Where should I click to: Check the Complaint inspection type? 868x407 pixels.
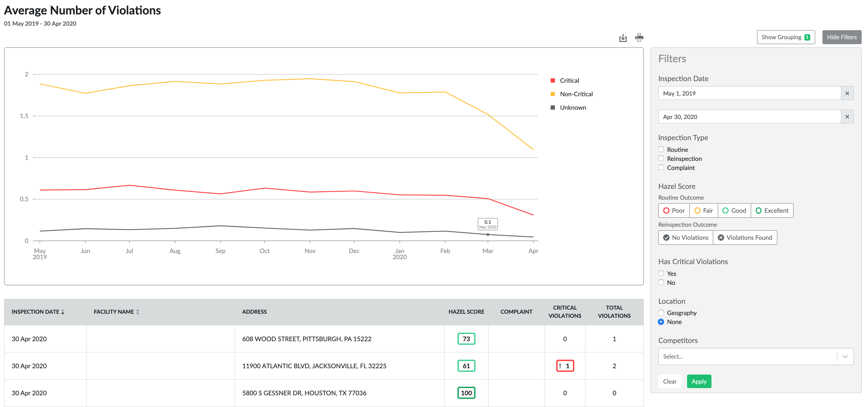pos(661,168)
